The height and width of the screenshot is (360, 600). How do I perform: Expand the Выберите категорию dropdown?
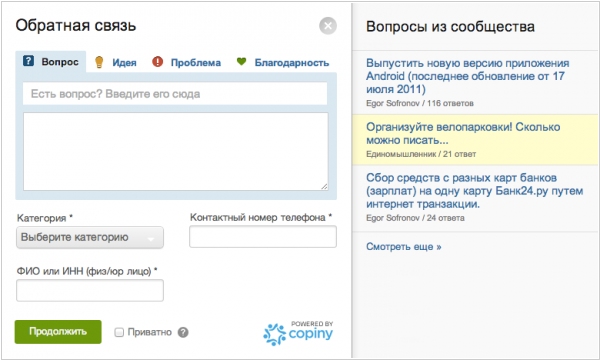(x=90, y=238)
